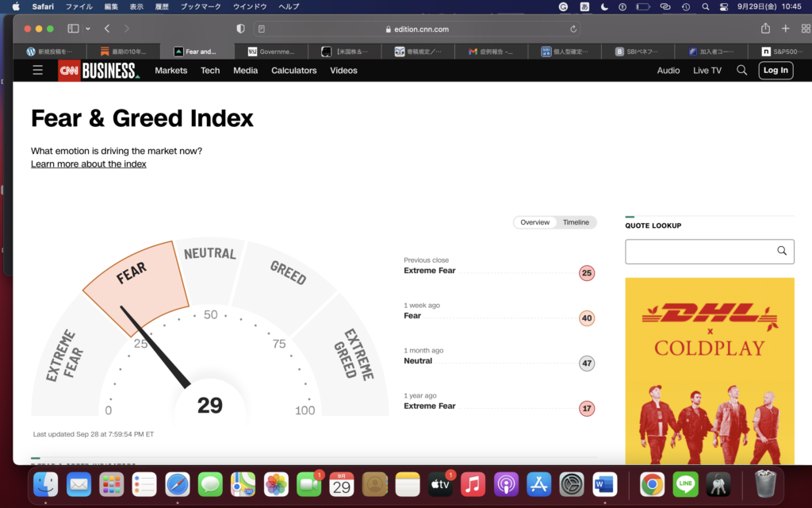The image size is (812, 508).
Task: Switch to Timeline view toggle
Action: [x=576, y=222]
